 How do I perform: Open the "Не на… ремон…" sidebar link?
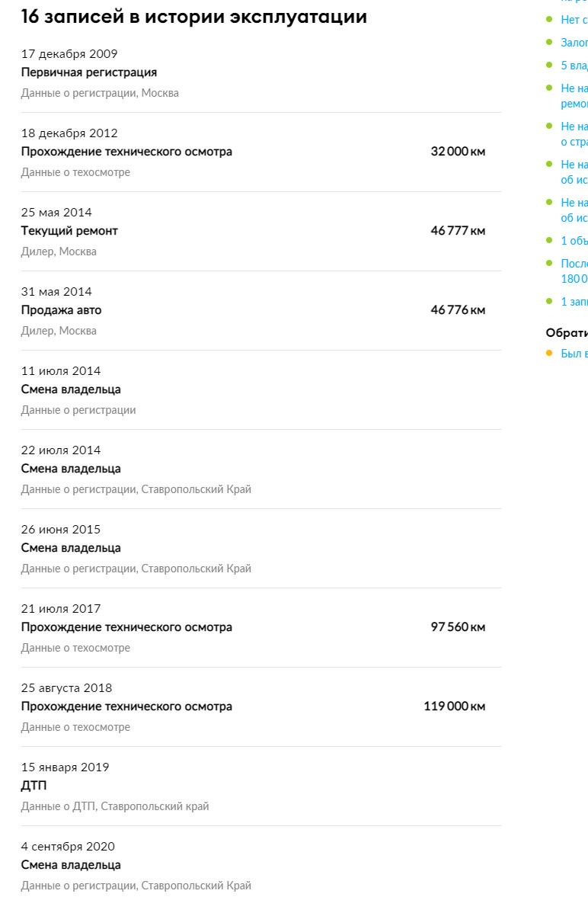coord(574,95)
